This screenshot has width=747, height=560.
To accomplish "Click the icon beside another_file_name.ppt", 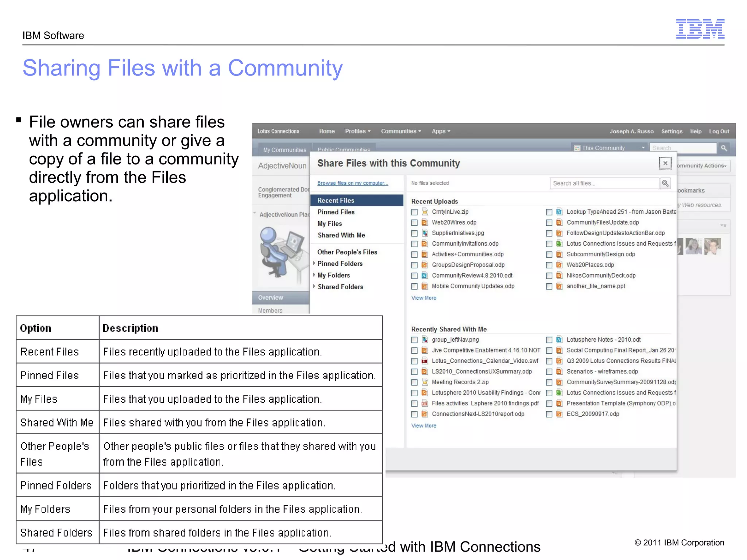I will click(x=559, y=286).
